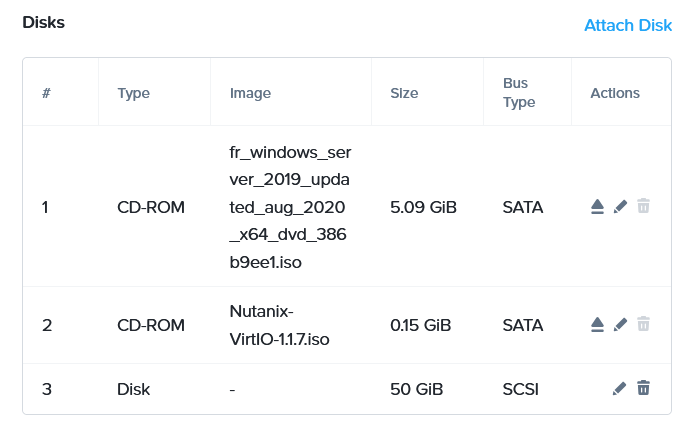693x424 pixels.
Task: Click the Attach Disk link
Action: (627, 25)
